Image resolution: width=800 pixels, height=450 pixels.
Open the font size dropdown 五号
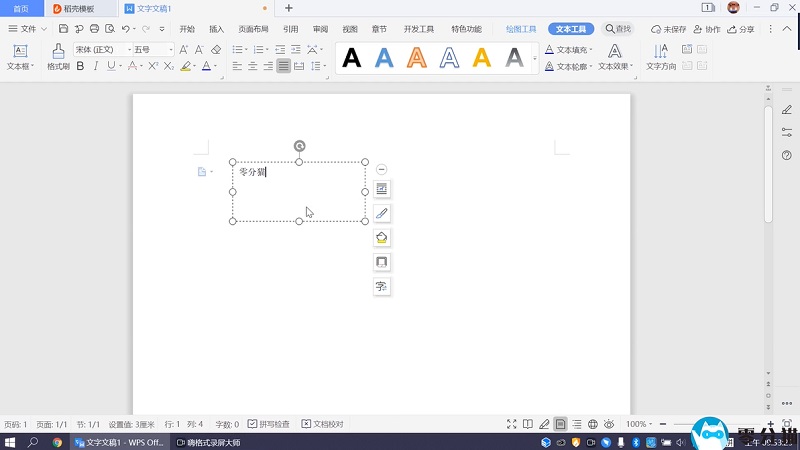(x=153, y=49)
